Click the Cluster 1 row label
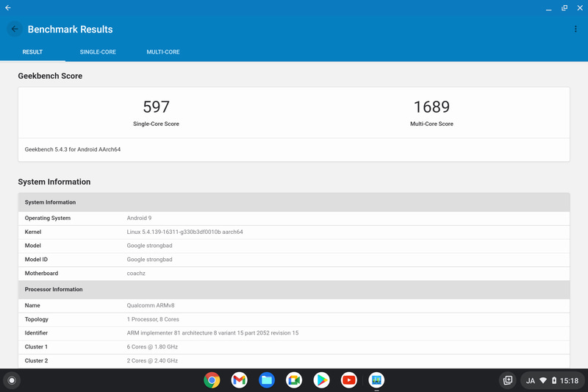The image size is (588, 392). point(36,346)
